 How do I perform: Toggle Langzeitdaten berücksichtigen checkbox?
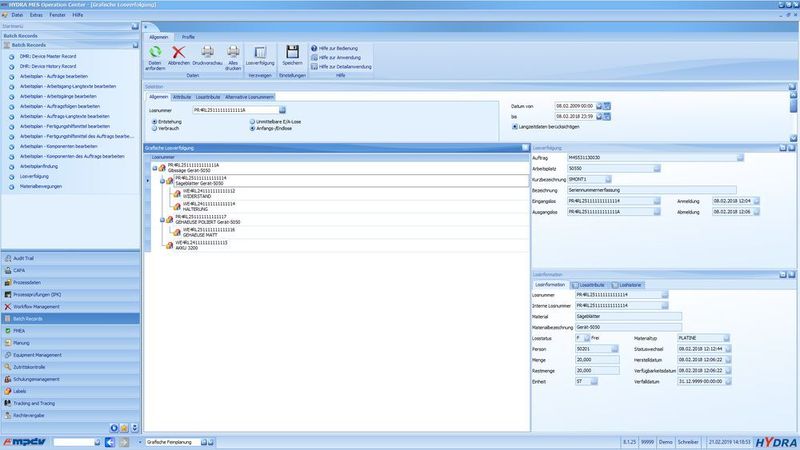[x=515, y=127]
